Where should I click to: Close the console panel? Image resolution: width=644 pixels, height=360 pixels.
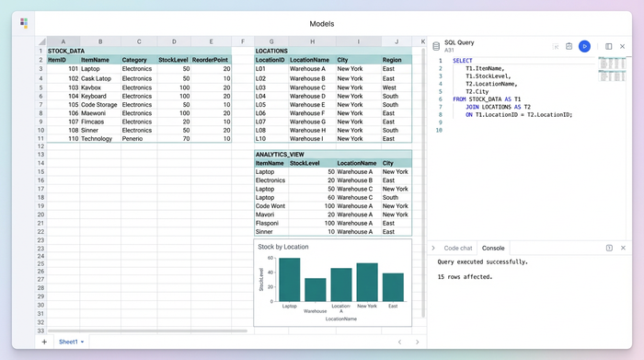coord(623,248)
